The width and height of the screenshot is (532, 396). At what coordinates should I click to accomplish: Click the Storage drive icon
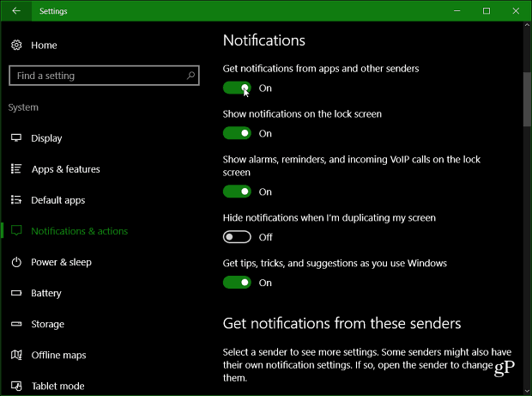pos(16,324)
